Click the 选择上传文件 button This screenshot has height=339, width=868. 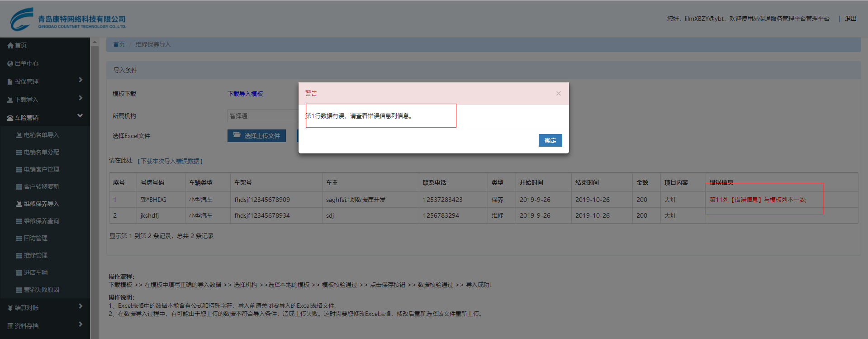pyautogui.click(x=256, y=136)
